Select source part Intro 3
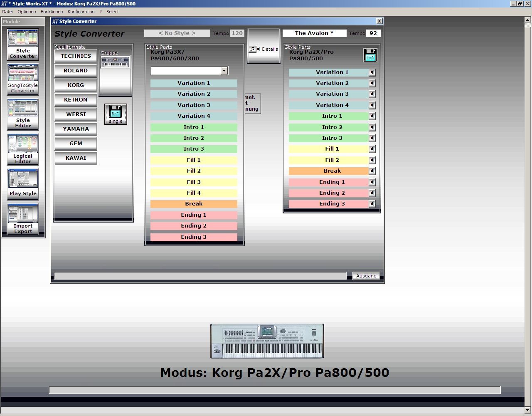This screenshot has width=532, height=416. [194, 149]
